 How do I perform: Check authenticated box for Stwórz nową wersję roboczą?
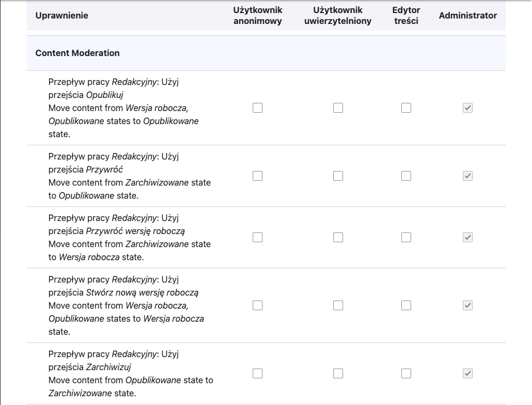[x=338, y=305]
